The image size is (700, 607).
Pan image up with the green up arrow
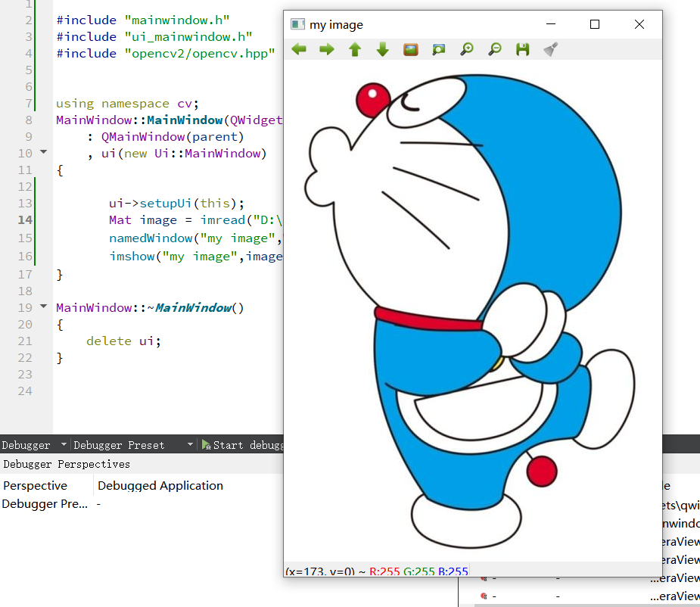click(355, 49)
